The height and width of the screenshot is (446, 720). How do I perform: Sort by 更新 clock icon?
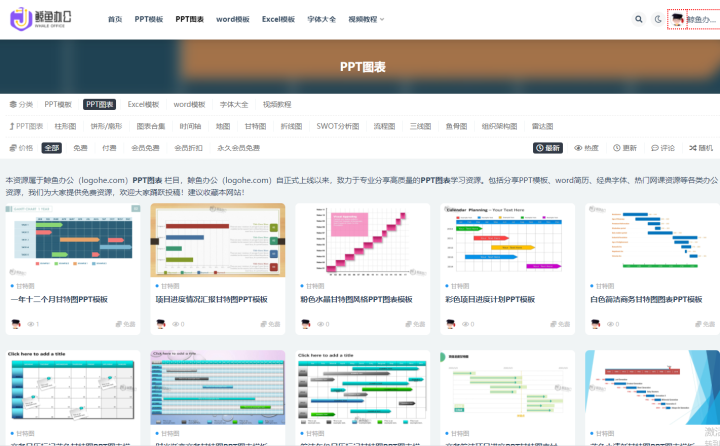(x=625, y=148)
